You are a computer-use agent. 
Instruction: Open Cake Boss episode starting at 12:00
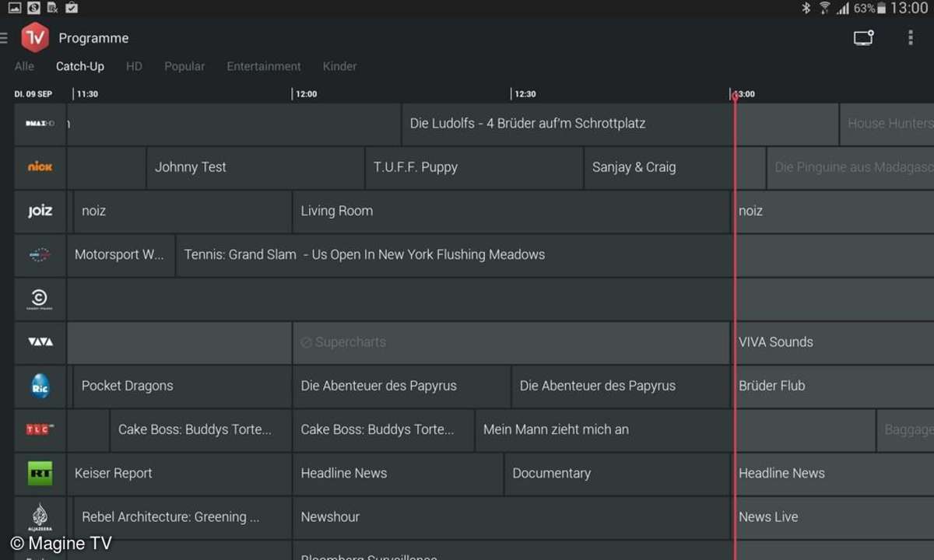click(384, 429)
